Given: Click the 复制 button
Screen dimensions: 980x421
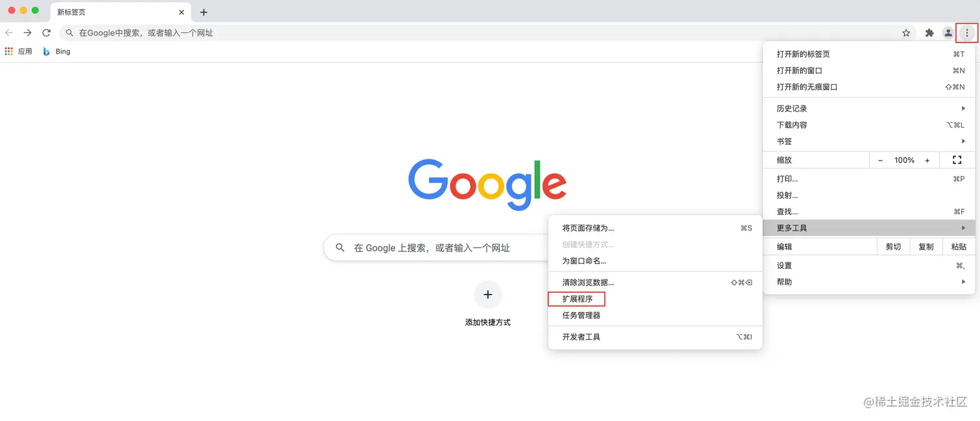Looking at the screenshot, I should [926, 247].
